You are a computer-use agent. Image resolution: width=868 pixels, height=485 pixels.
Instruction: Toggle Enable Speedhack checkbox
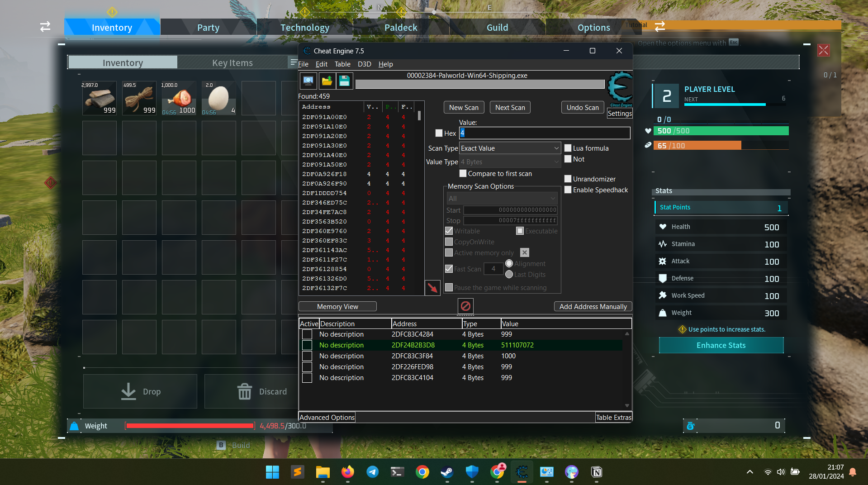(x=568, y=190)
